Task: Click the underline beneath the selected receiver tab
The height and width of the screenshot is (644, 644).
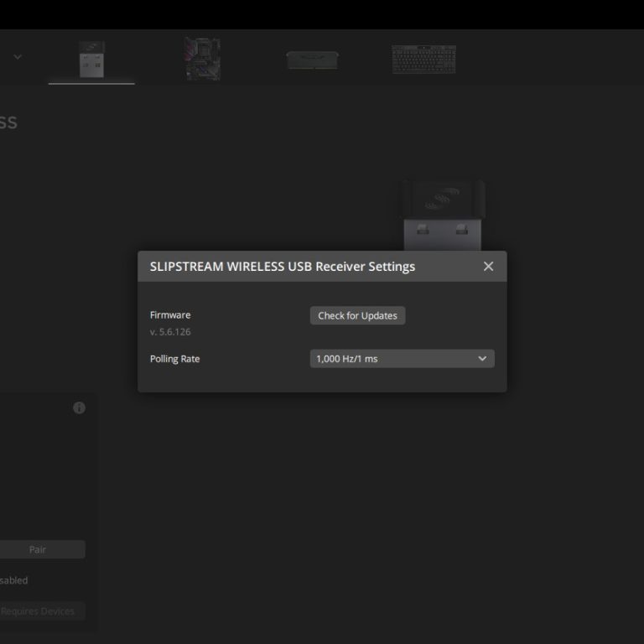Action: (91, 83)
